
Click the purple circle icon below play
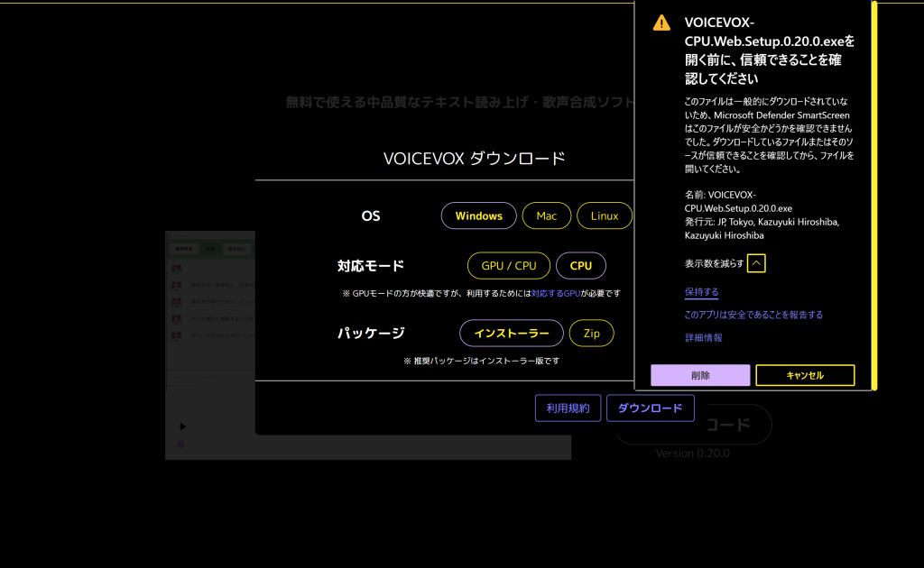point(181,444)
